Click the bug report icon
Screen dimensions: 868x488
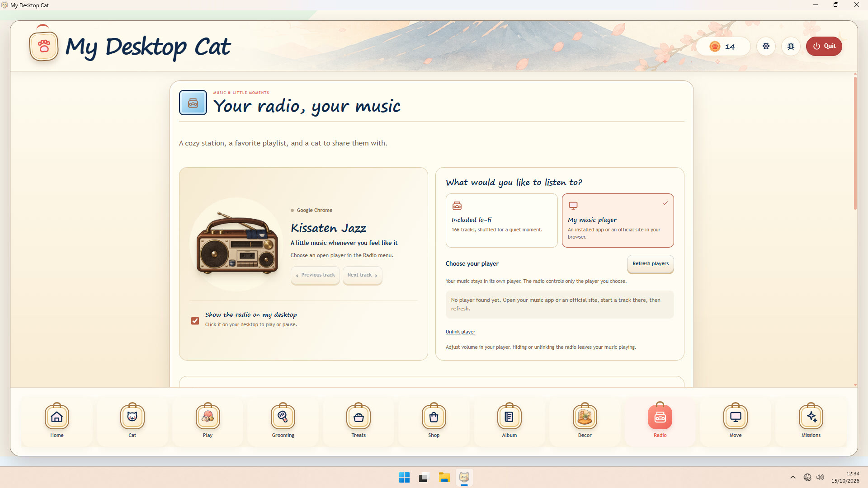click(791, 46)
